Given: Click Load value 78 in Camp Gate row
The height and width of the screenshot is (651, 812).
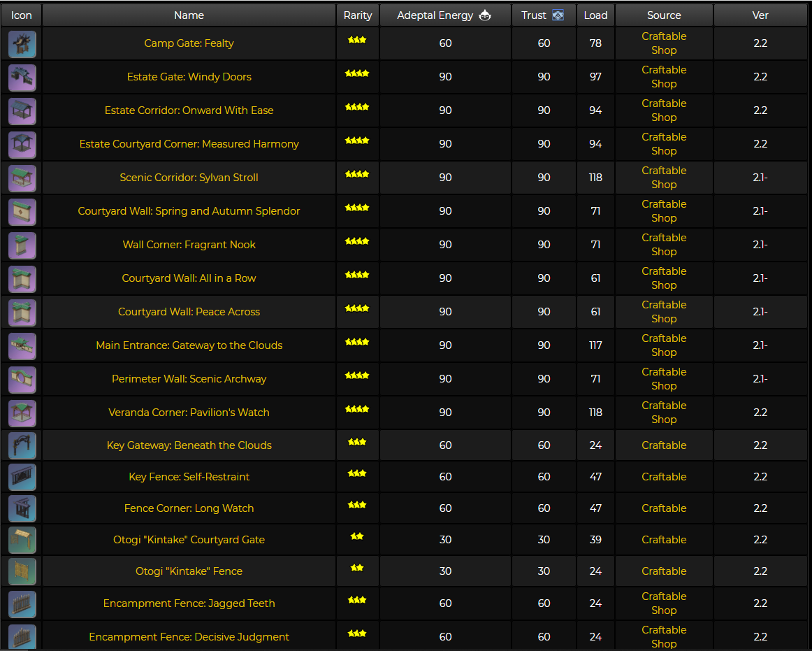Looking at the screenshot, I should (x=595, y=43).
